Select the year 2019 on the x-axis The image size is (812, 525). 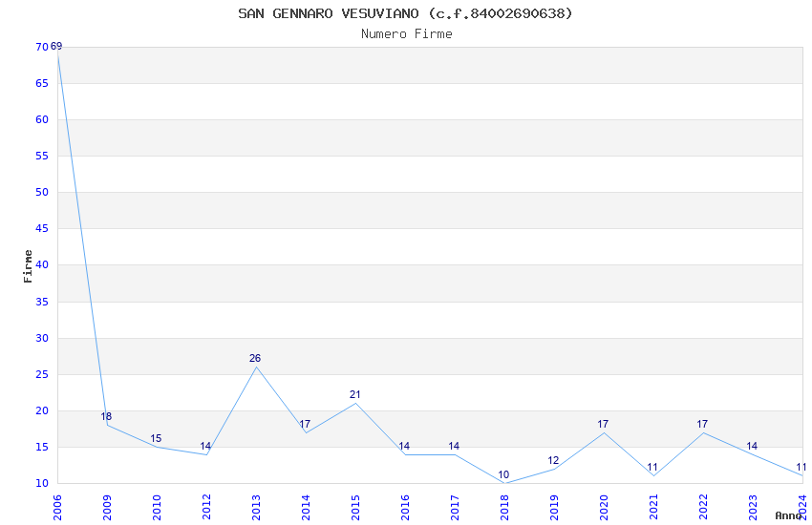[555, 507]
